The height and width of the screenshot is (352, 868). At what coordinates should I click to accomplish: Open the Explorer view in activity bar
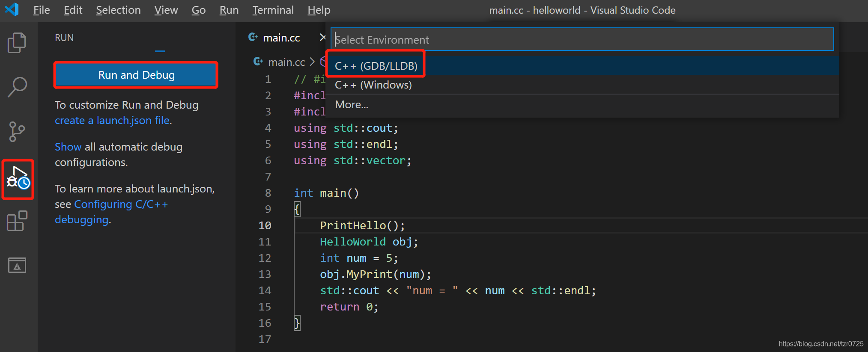(17, 43)
